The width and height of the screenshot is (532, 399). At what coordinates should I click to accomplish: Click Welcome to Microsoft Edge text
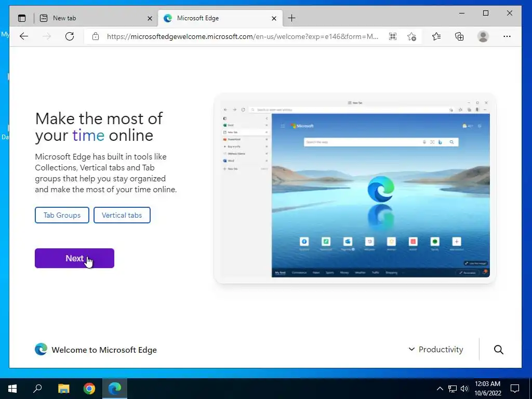click(104, 350)
